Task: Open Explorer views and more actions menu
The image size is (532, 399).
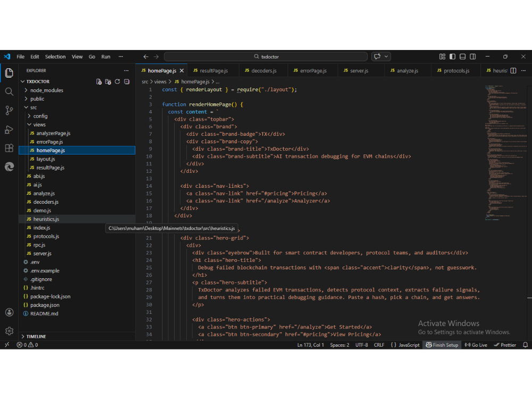Action: 126,71
